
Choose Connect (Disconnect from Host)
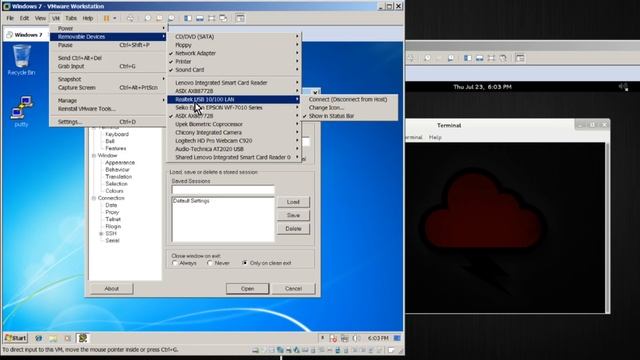pos(349,99)
